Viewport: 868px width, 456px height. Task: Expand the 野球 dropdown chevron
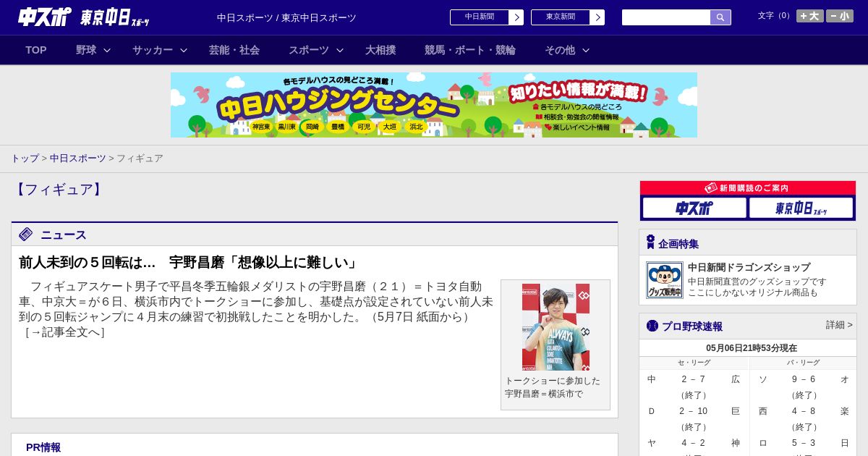107,50
